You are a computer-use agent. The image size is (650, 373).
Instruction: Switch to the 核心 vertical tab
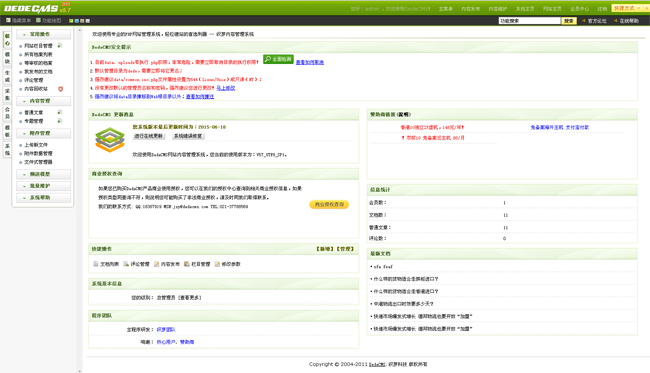tap(7, 40)
